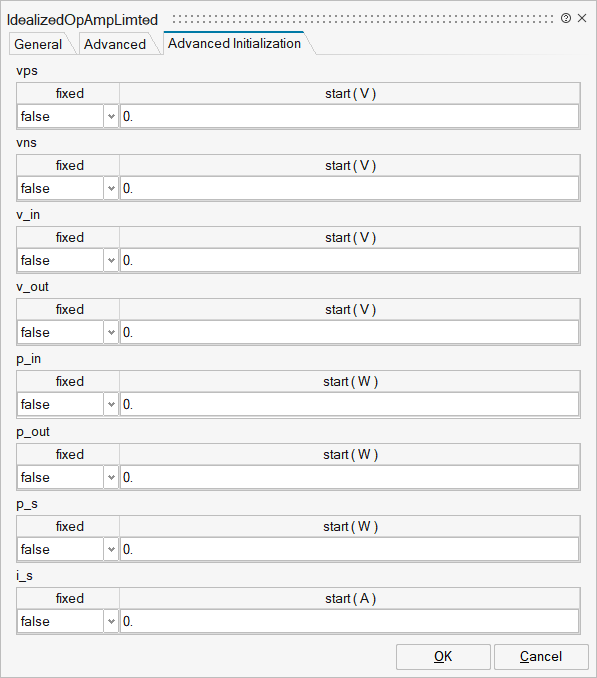Switch to the General tab

click(x=38, y=44)
